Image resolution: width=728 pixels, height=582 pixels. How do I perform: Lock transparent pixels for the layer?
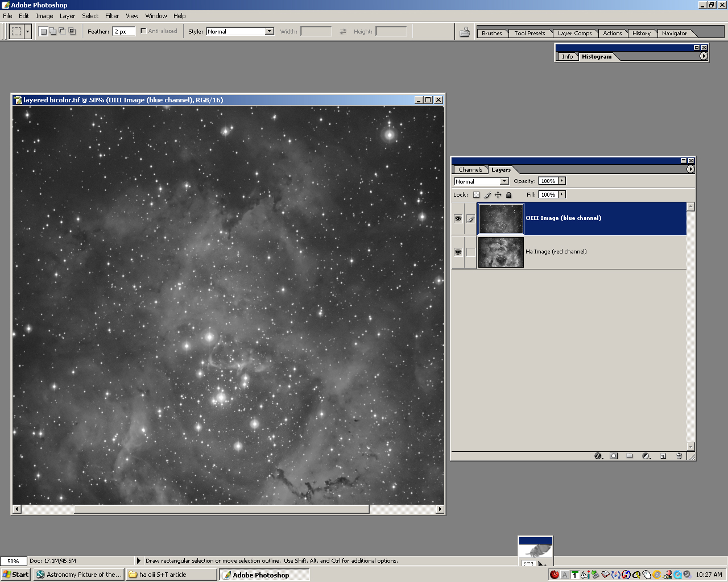click(477, 195)
